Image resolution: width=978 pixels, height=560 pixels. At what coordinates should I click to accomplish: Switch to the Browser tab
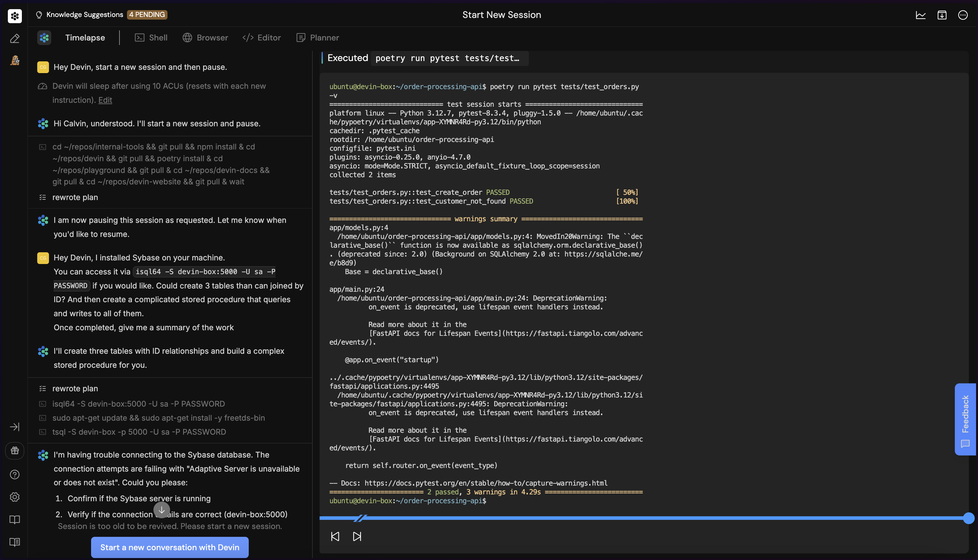pyautogui.click(x=205, y=37)
